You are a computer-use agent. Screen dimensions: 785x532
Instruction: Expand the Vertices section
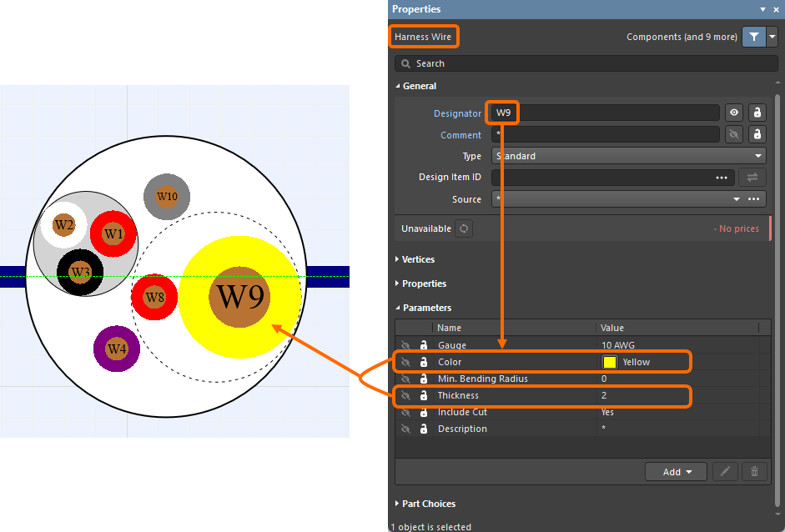[398, 259]
